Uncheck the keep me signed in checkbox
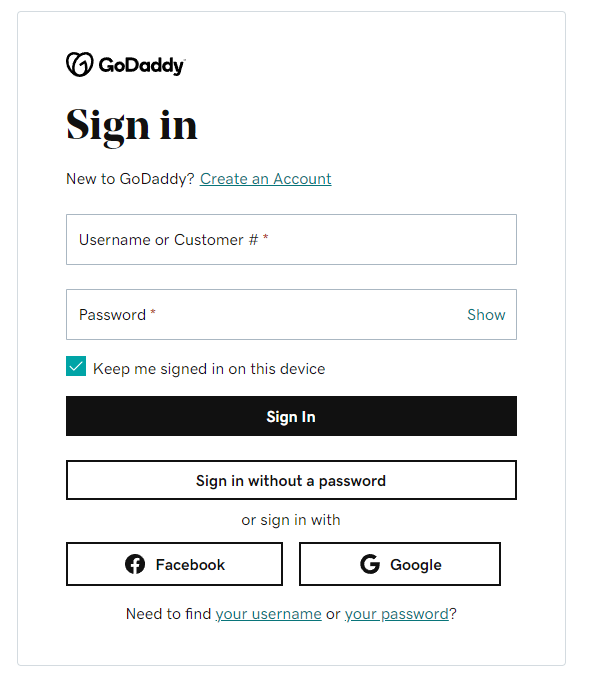The image size is (589, 682). point(76,366)
